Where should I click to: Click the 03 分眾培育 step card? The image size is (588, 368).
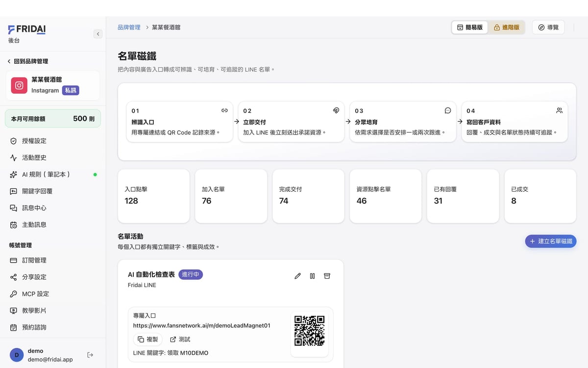click(403, 122)
